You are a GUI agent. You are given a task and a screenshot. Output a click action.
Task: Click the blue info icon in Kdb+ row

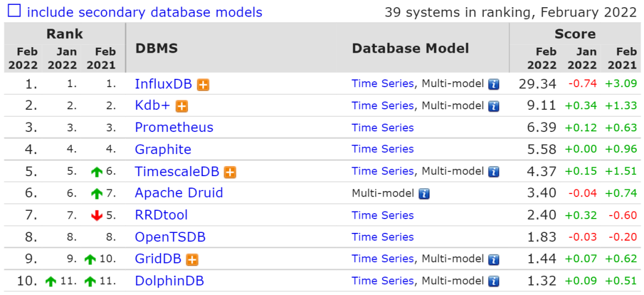click(x=494, y=106)
